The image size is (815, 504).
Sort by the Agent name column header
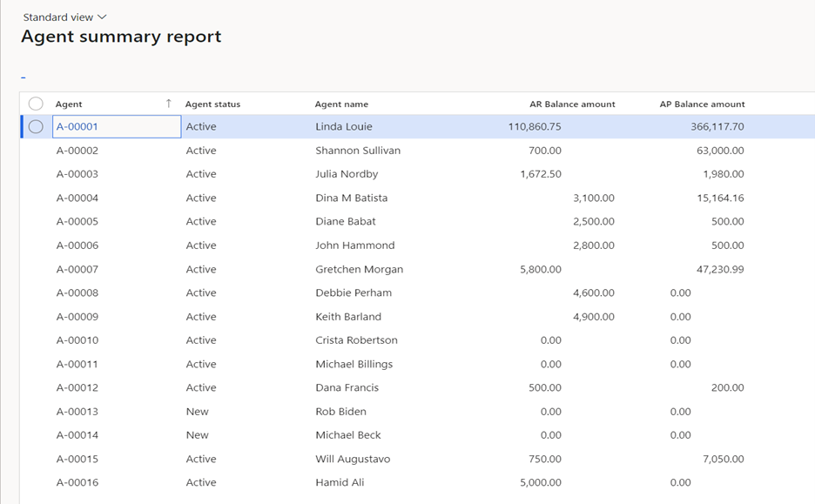point(340,103)
